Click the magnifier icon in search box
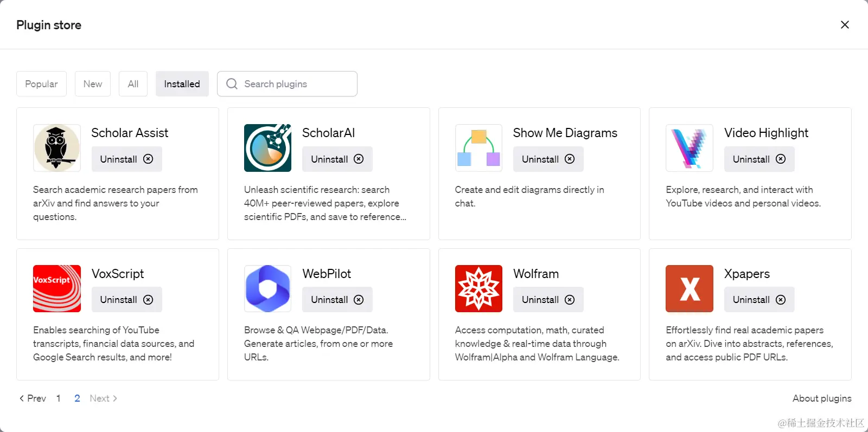This screenshot has width=868, height=432. (x=232, y=84)
